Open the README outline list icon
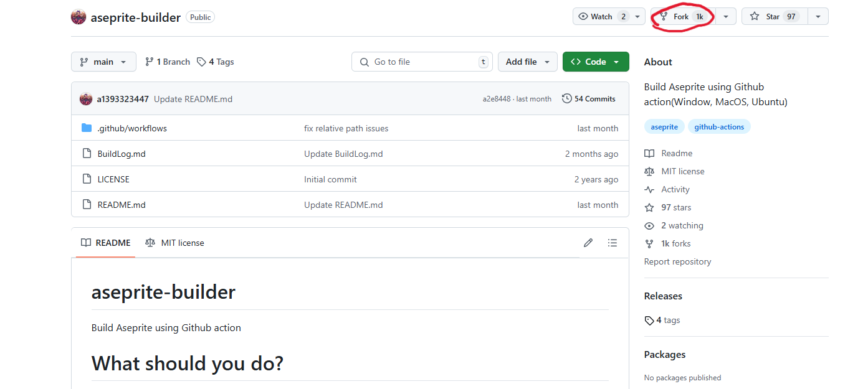Image resolution: width=868 pixels, height=389 pixels. (613, 243)
